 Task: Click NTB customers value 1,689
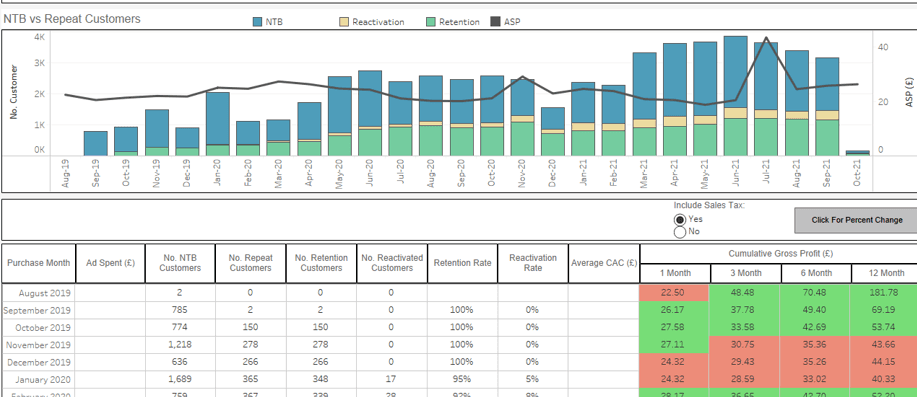[x=180, y=379]
